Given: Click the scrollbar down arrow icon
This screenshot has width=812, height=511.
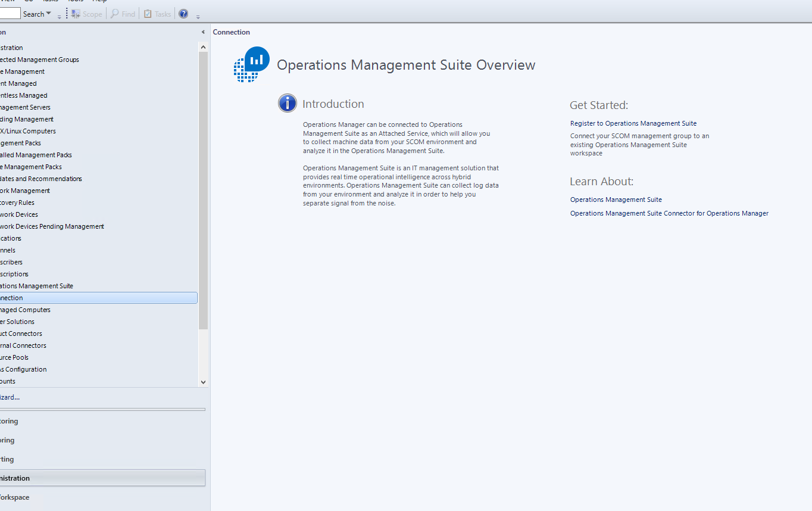Looking at the screenshot, I should pyautogui.click(x=203, y=382).
